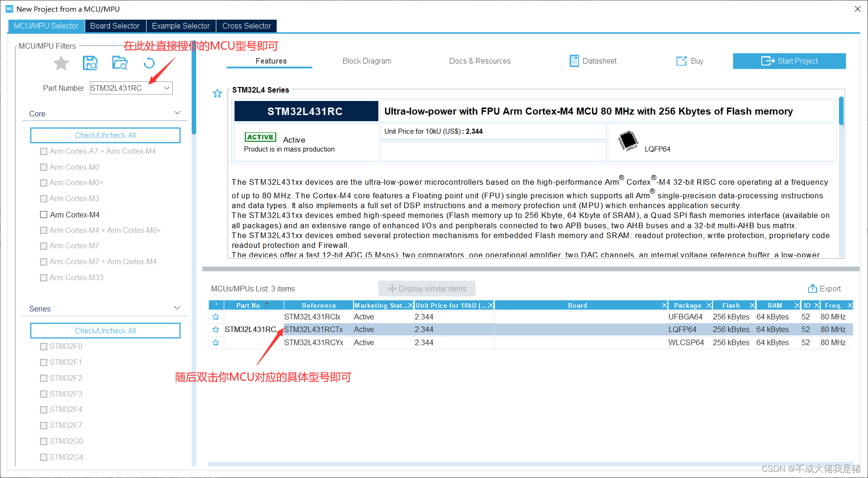Viewport: 868px width, 478px height.
Task: Select the STM32L431RCYx reference cell
Action: point(318,342)
